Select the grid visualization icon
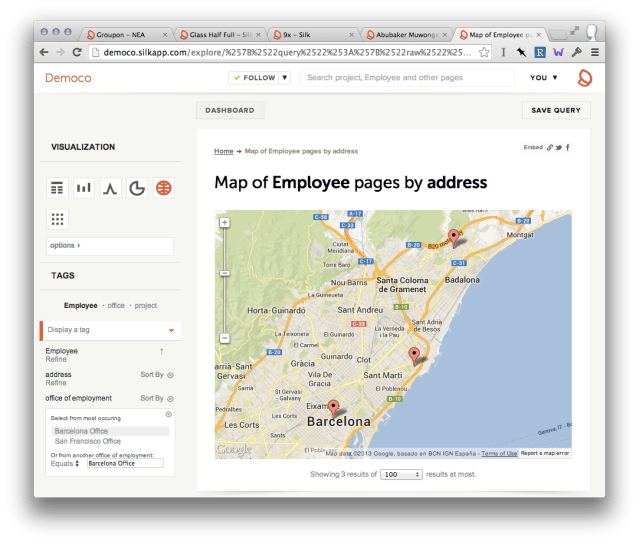 point(58,218)
